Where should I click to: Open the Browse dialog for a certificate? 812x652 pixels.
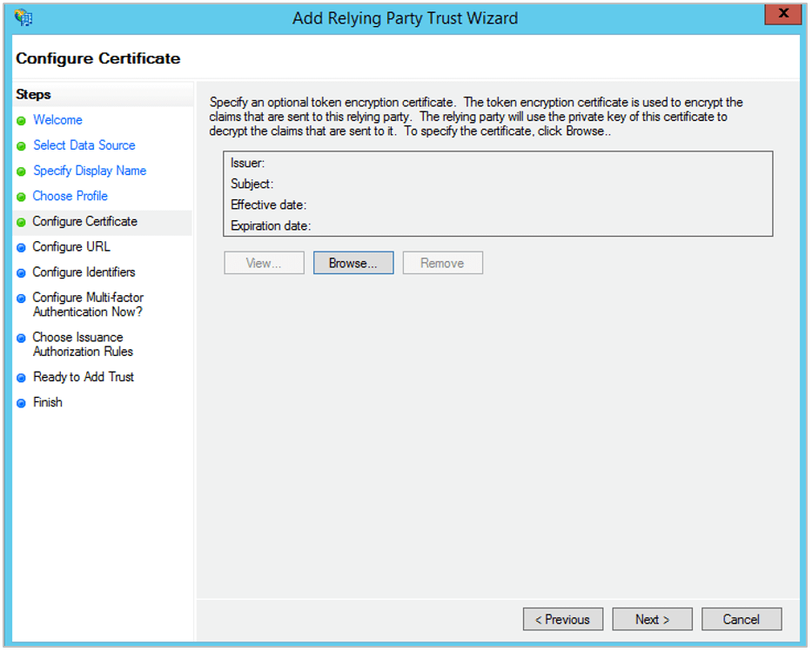click(x=353, y=262)
